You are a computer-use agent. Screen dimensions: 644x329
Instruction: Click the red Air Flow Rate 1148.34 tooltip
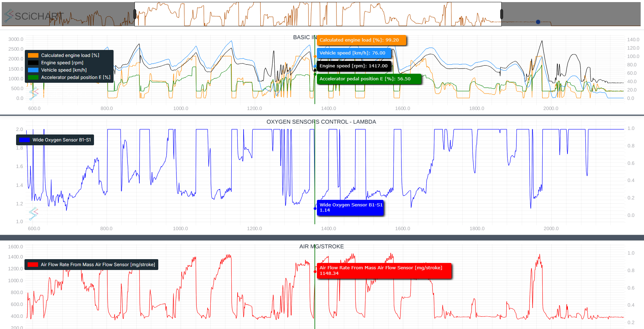pos(384,271)
